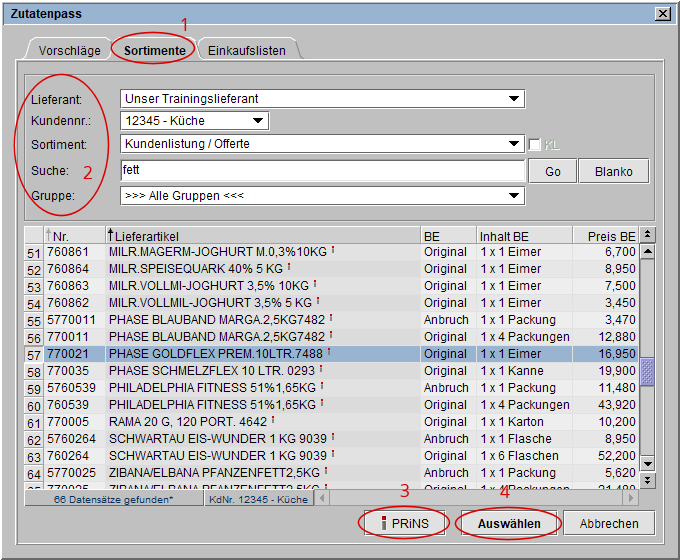The image size is (680, 560).
Task: Open the Einkaufslisten tab
Action: [x=247, y=50]
